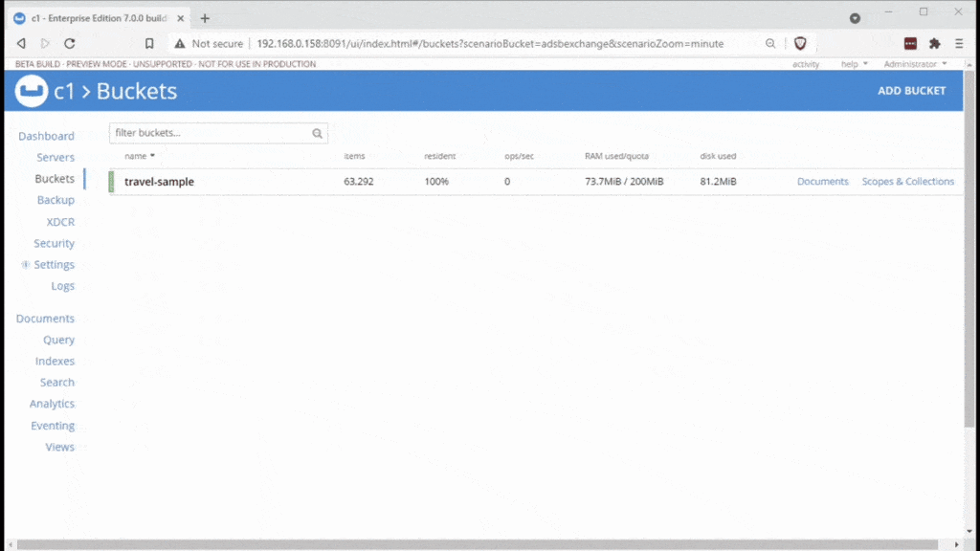
Task: Click the browser back arrow icon
Action: tap(20, 43)
